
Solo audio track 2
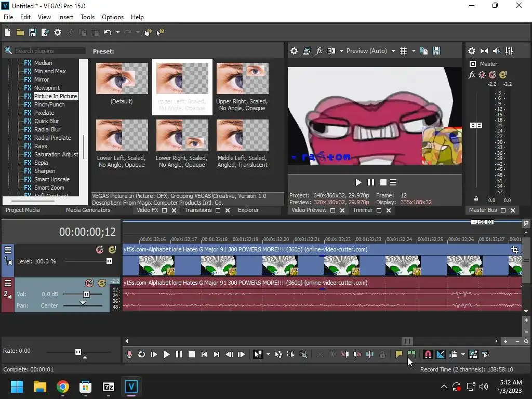click(x=102, y=283)
